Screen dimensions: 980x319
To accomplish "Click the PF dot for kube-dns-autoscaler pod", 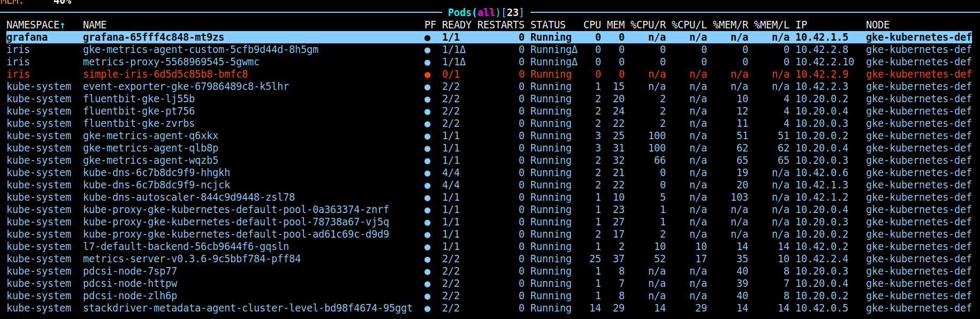I will [427, 198].
